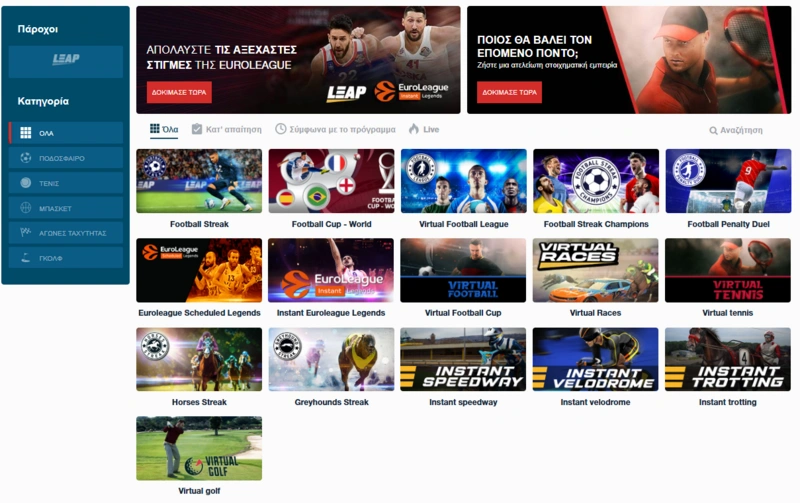Image resolution: width=800 pixels, height=503 pixels.
Task: Click the tennis ball icon beside ΤΕΝΙΣ
Action: click(x=26, y=183)
